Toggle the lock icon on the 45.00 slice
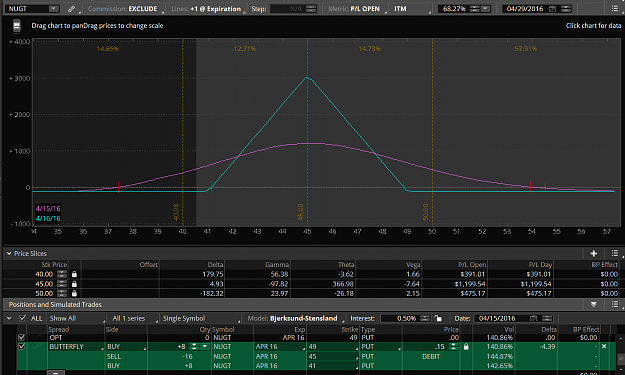 74,284
